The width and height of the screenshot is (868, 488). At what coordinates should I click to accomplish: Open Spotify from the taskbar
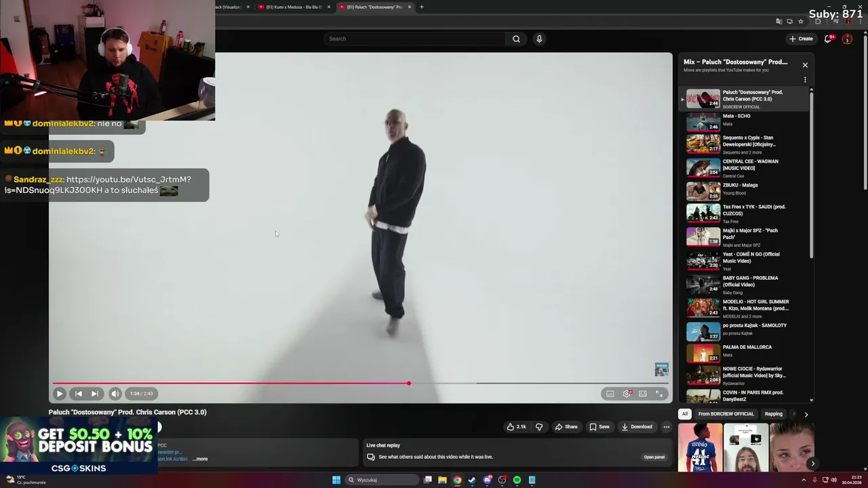coord(517,480)
